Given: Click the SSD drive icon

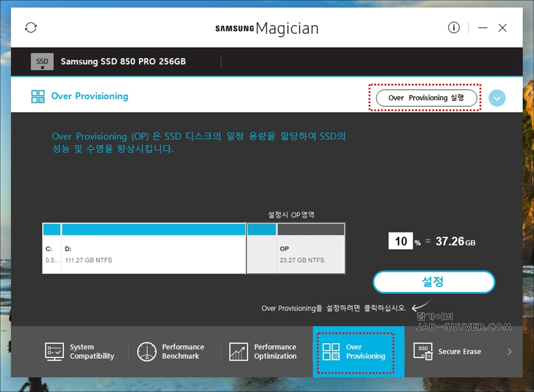Looking at the screenshot, I should tap(42, 62).
